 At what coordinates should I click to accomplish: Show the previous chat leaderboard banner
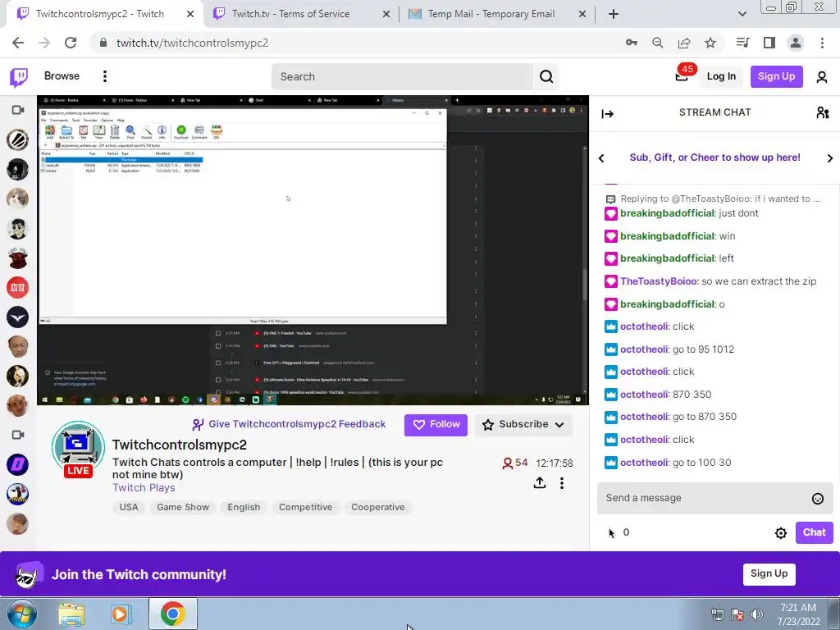(601, 158)
